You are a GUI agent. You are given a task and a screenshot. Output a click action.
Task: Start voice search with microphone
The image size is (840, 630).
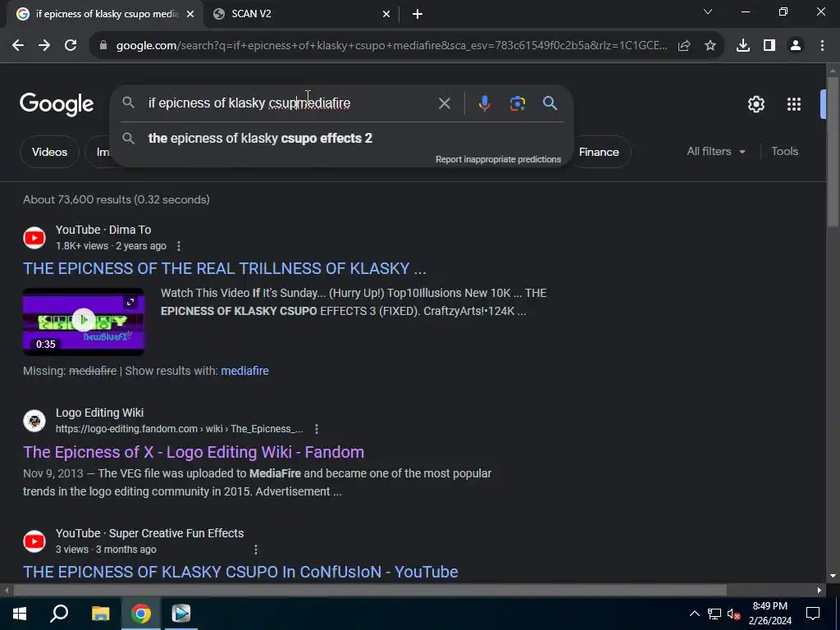[484, 103]
